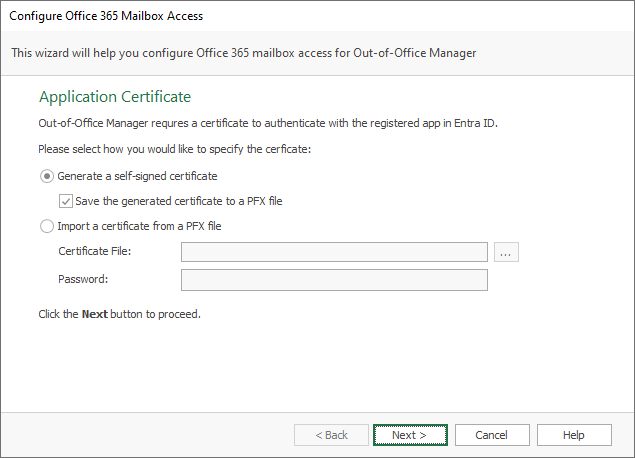Open Help for this wizard
Image resolution: width=635 pixels, height=458 pixels.
point(574,435)
